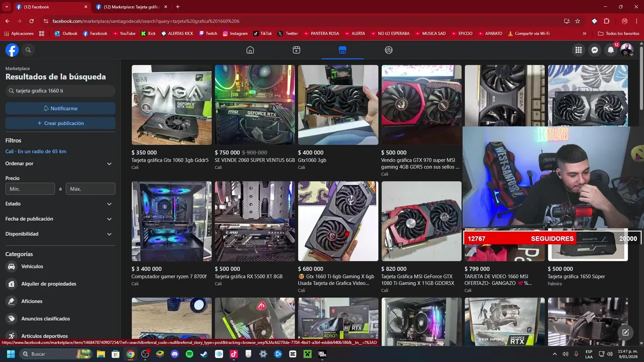The height and width of the screenshot is (362, 644).
Task: Open the TikTok bookmark
Action: tap(263, 33)
